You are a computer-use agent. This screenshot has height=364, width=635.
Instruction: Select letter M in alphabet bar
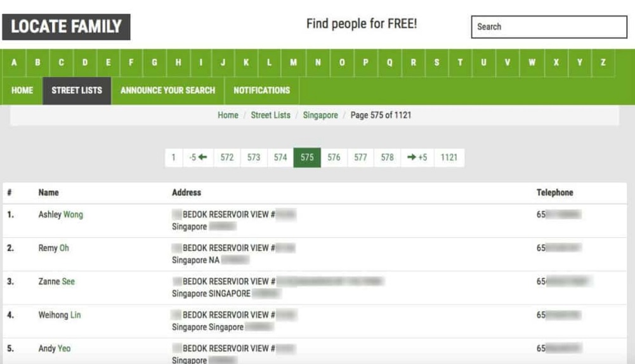tap(293, 63)
